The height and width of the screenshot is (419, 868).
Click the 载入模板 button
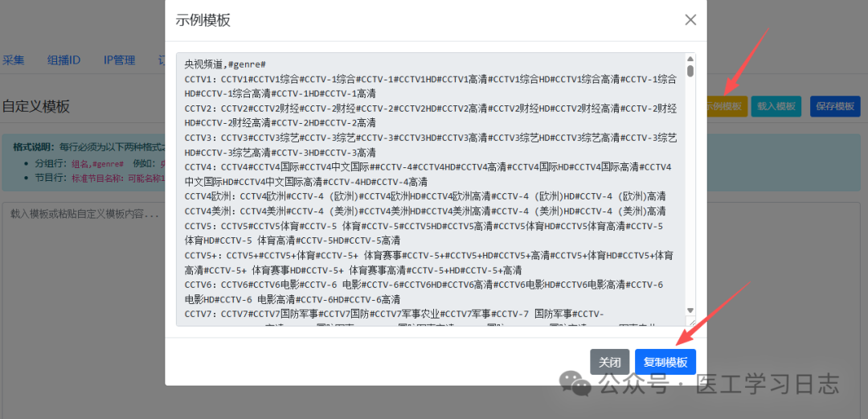pyautogui.click(x=776, y=106)
